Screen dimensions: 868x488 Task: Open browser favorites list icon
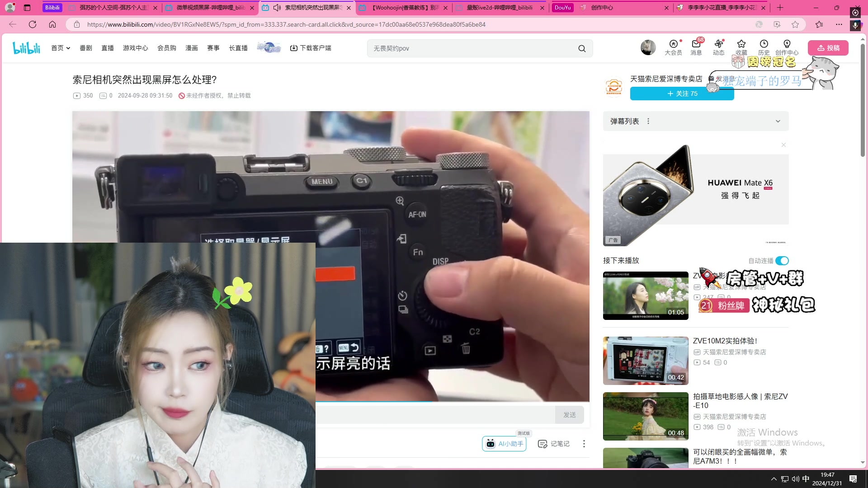click(x=819, y=24)
